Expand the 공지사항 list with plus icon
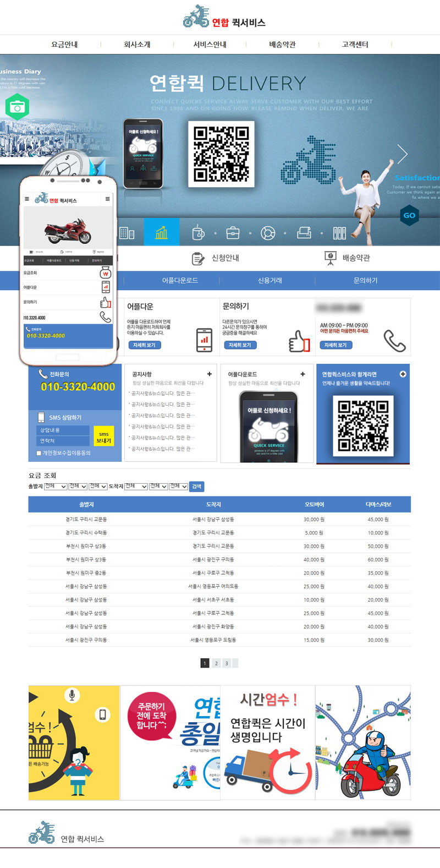Image resolution: width=440 pixels, height=868 pixels. [x=209, y=374]
